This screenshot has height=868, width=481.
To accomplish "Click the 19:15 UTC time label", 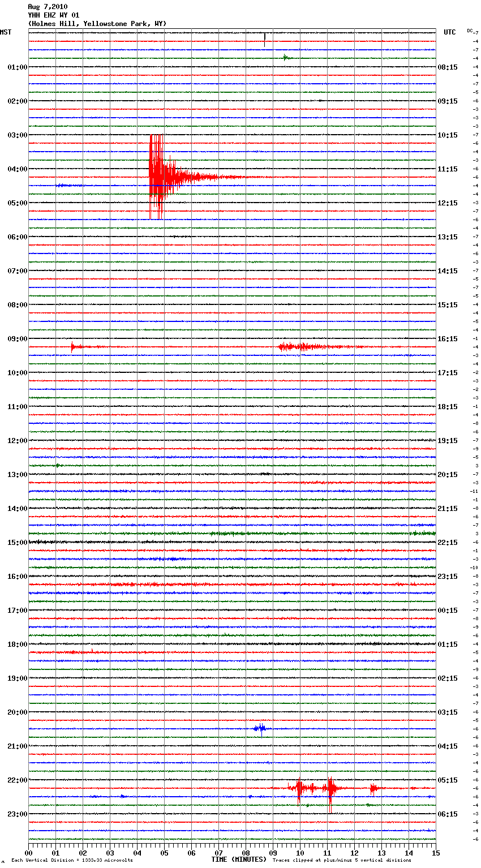I will click(448, 441).
